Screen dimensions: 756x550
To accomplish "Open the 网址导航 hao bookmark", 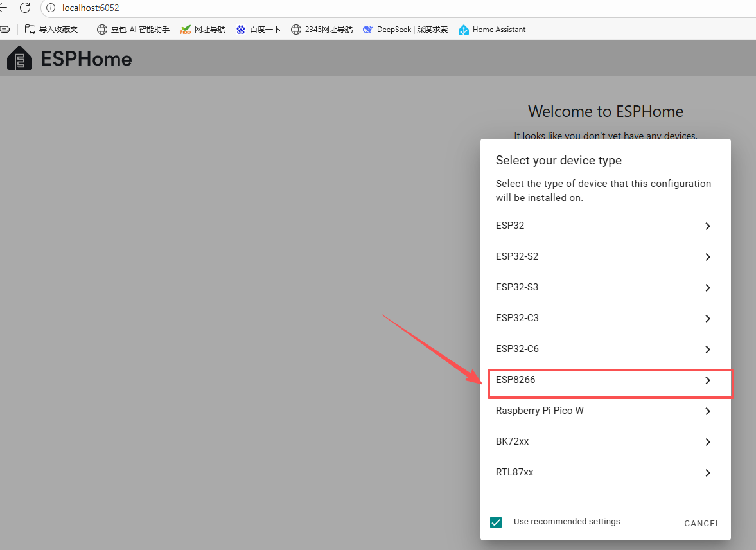I will coord(203,30).
